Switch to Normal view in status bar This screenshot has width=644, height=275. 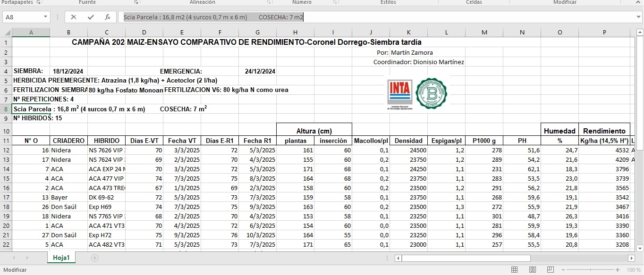515,270
